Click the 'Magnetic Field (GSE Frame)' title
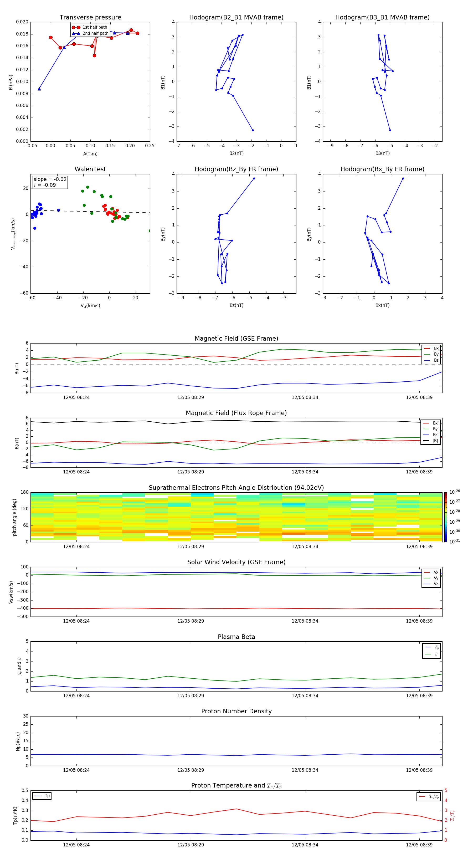Image resolution: width=473 pixels, height=868 pixels. tap(236, 339)
